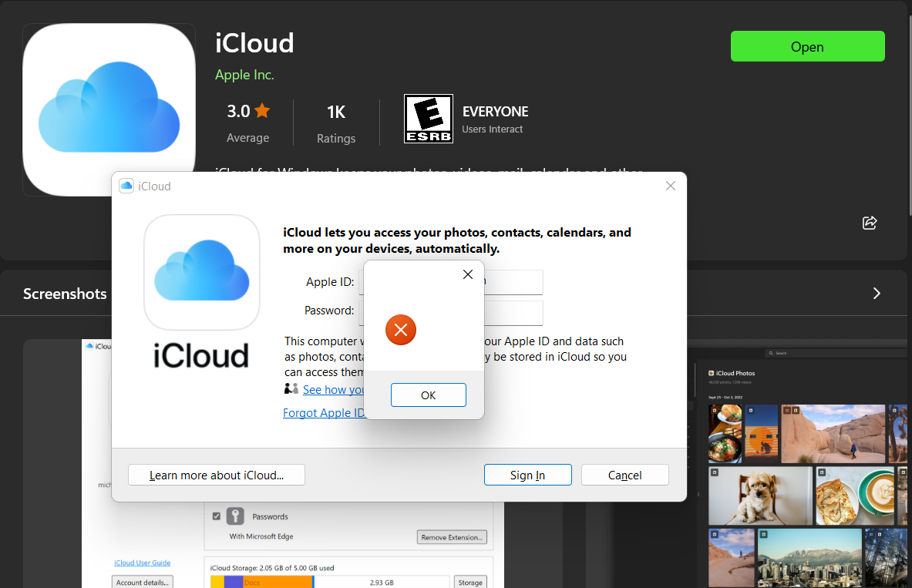Click the Users Interact label

coord(492,129)
